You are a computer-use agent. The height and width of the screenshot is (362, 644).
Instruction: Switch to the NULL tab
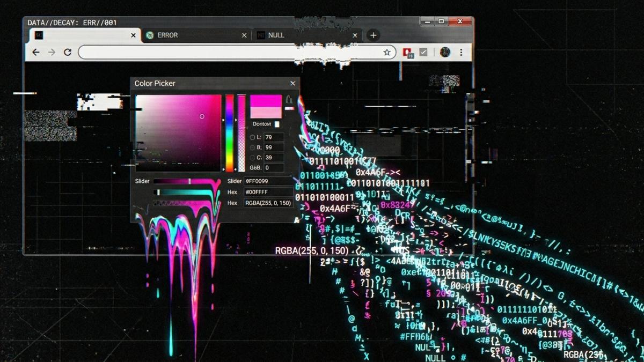click(x=276, y=35)
